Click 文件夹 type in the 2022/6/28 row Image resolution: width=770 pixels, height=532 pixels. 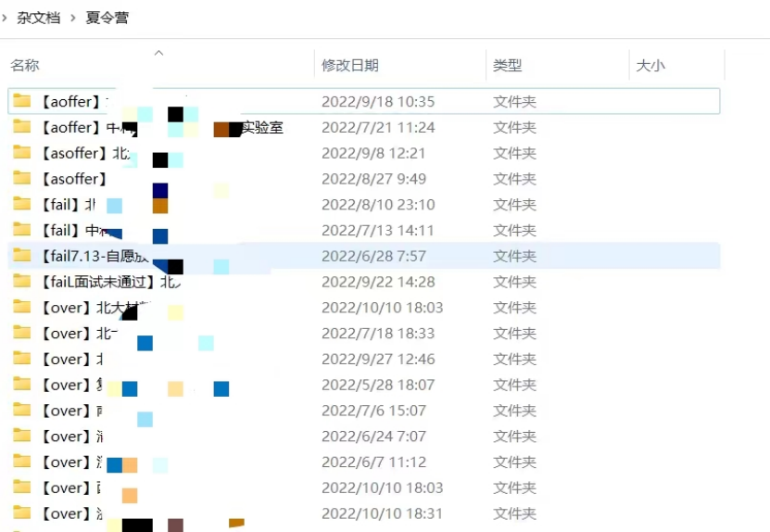[514, 256]
